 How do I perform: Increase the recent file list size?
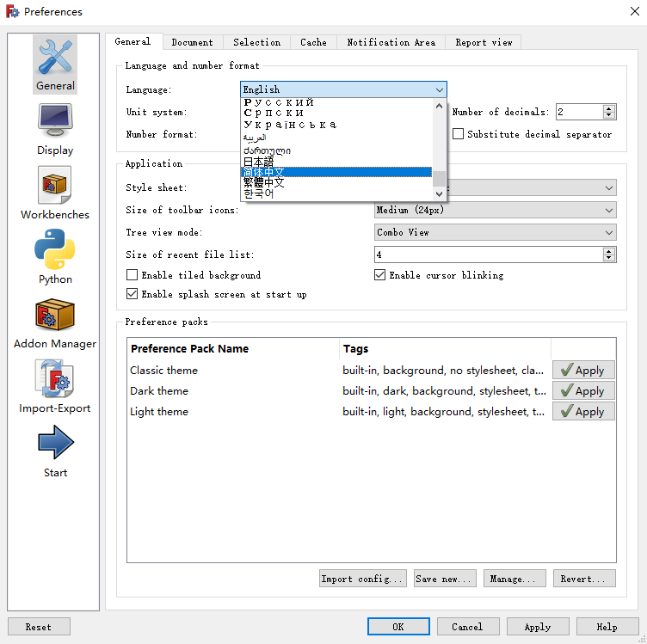click(x=608, y=251)
